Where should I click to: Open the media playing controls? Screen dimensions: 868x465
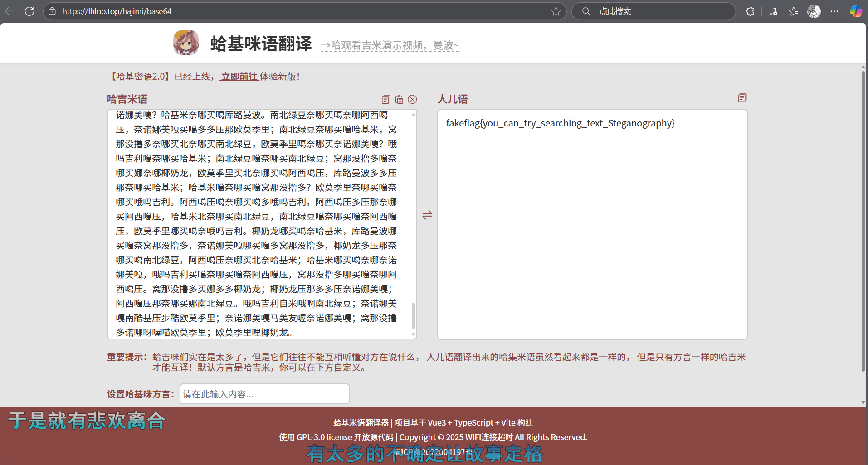[774, 11]
